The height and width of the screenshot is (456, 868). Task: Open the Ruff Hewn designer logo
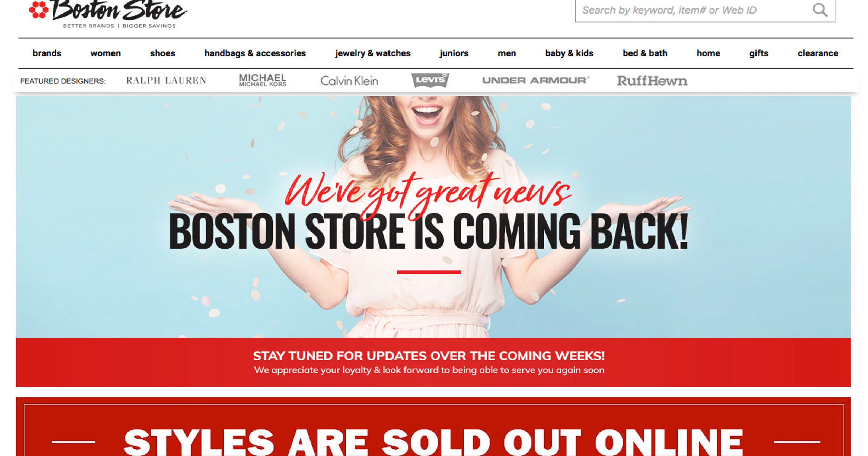point(652,81)
